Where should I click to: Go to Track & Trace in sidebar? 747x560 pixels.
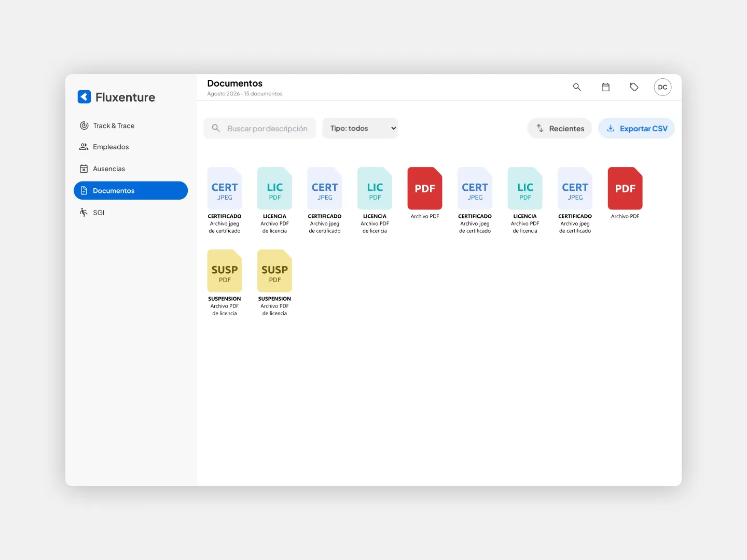(131, 125)
